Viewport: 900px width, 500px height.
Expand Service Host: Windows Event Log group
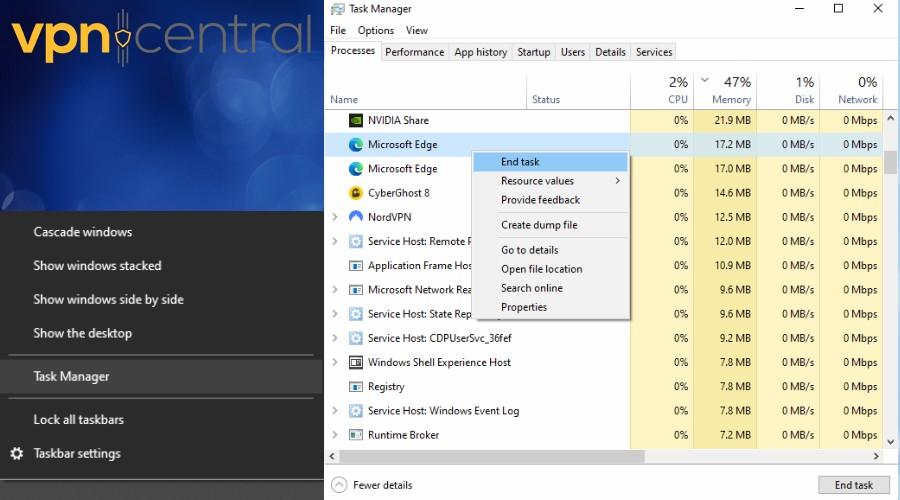(335, 410)
